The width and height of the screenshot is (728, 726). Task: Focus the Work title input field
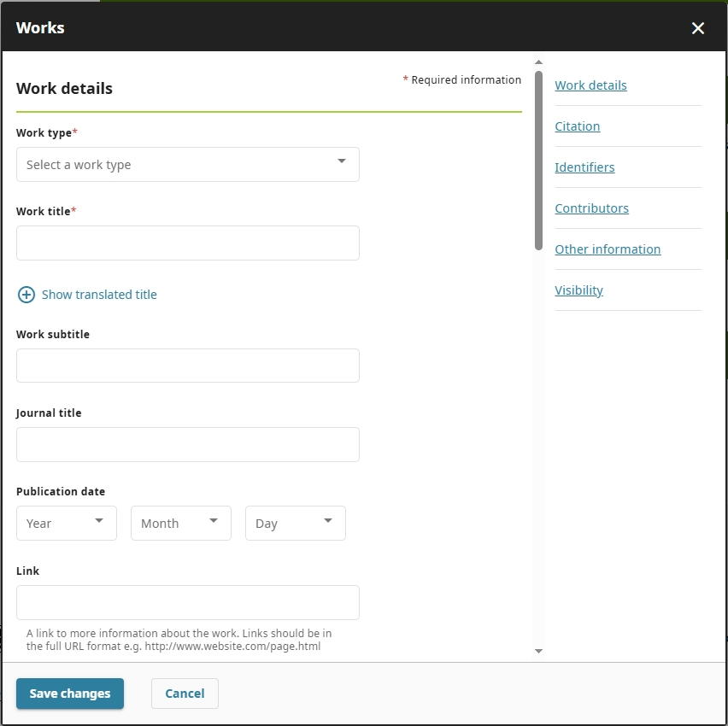pos(188,243)
